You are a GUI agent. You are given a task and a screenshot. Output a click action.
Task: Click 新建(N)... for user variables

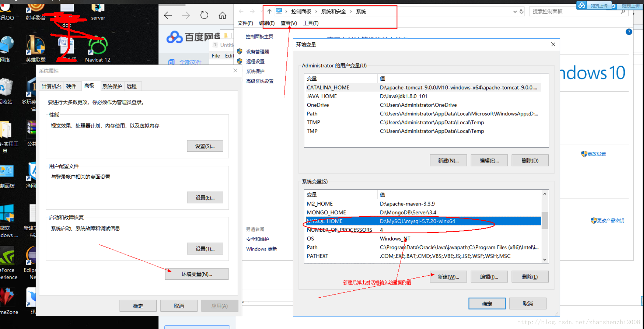448,161
